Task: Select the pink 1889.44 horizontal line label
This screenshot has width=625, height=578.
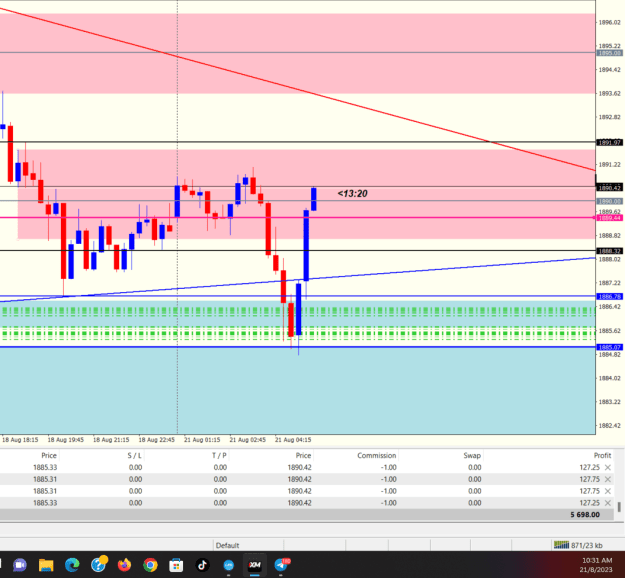Action: point(609,218)
